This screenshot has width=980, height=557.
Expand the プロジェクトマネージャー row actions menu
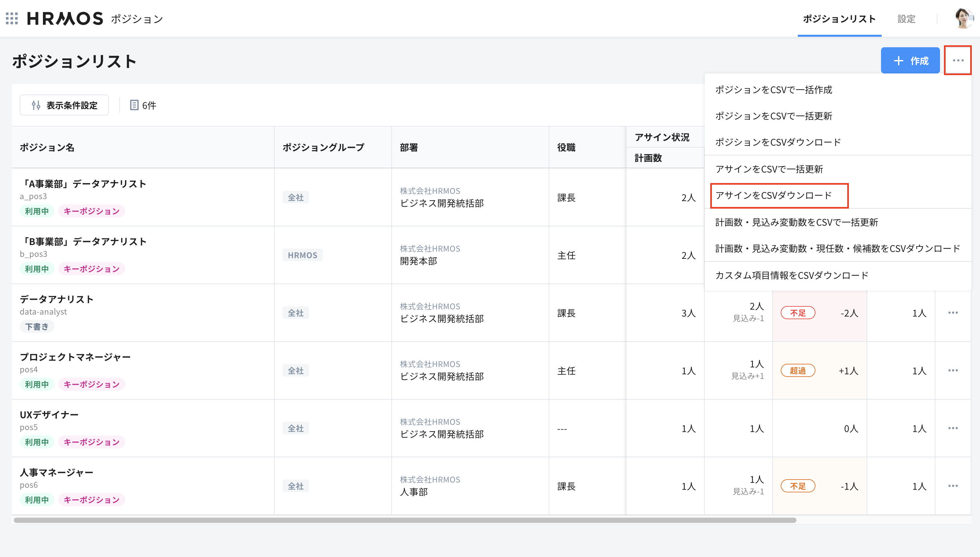click(953, 370)
